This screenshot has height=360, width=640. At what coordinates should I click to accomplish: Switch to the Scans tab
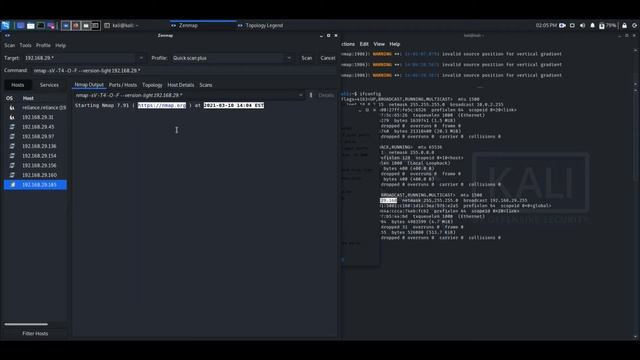point(206,85)
